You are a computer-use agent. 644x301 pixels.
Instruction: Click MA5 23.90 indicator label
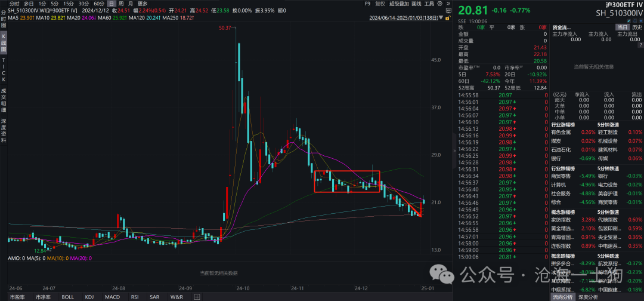20,18
